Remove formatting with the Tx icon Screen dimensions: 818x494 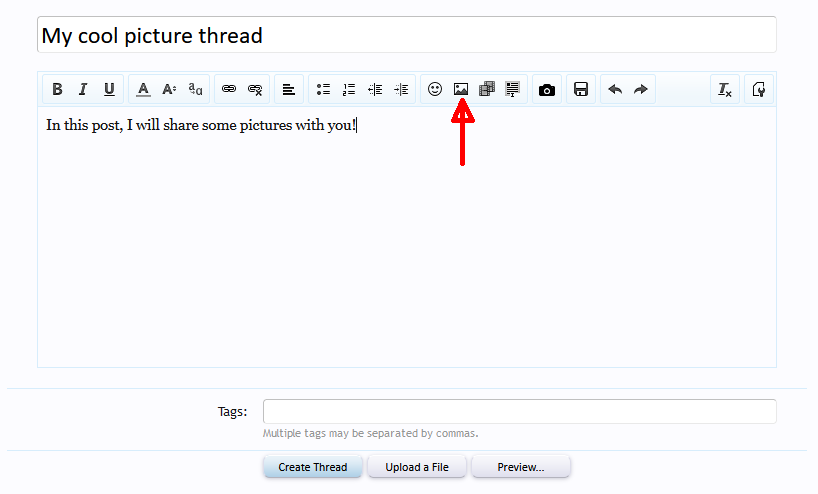[x=725, y=89]
